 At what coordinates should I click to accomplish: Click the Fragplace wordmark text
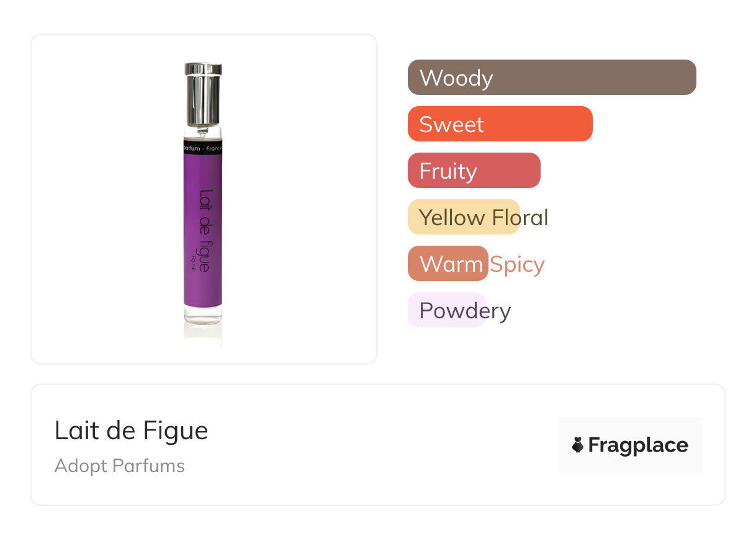[x=638, y=445]
